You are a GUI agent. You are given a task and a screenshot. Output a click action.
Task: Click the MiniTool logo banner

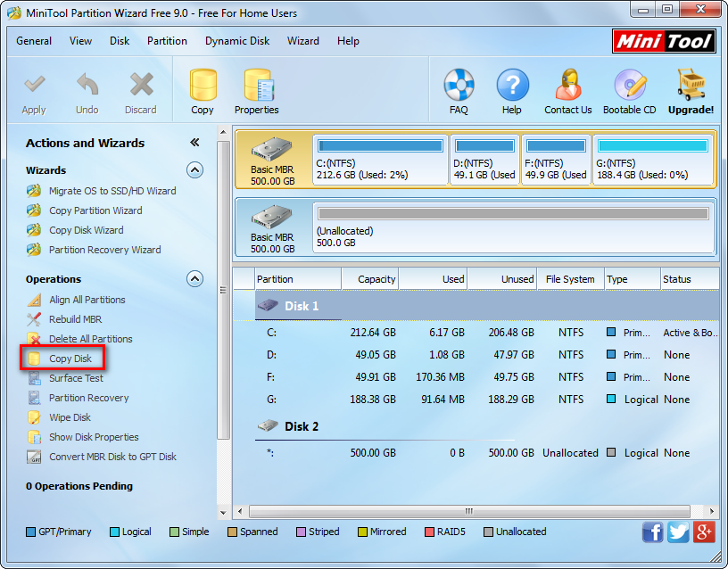664,41
